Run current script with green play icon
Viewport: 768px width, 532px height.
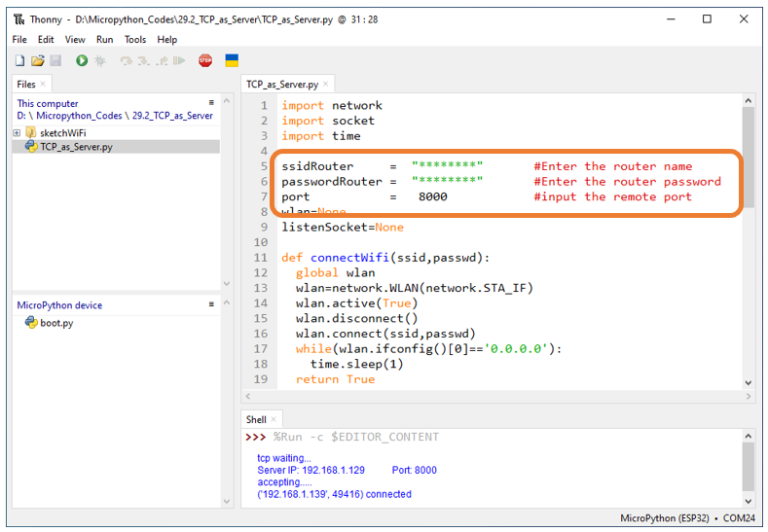click(x=82, y=60)
